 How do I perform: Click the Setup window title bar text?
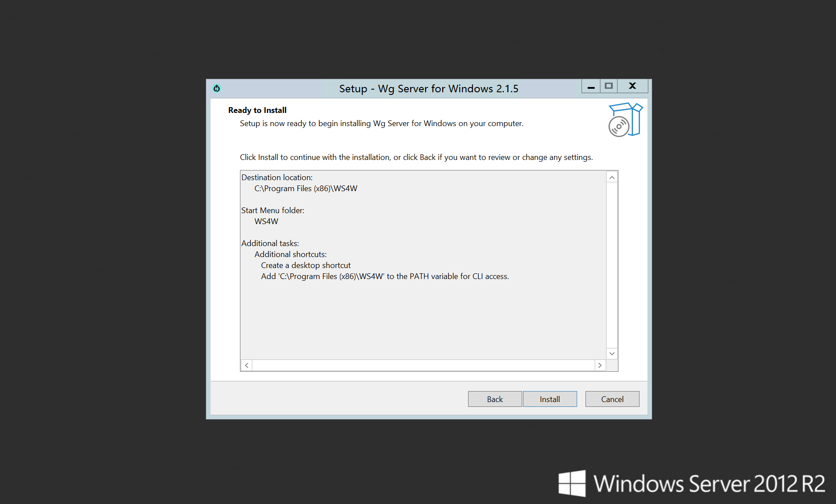[x=429, y=89]
